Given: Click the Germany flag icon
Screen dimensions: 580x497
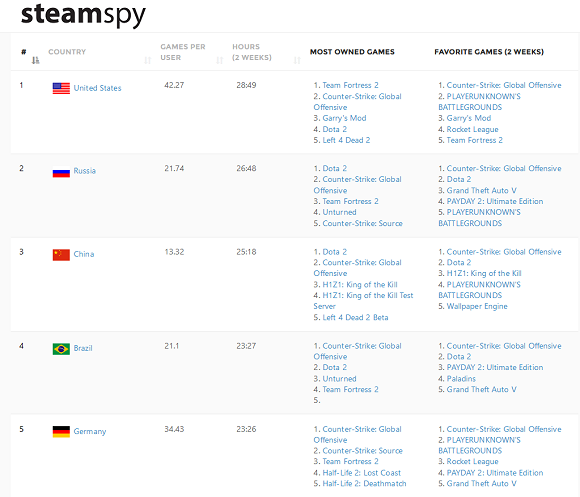Looking at the screenshot, I should pos(61,432).
